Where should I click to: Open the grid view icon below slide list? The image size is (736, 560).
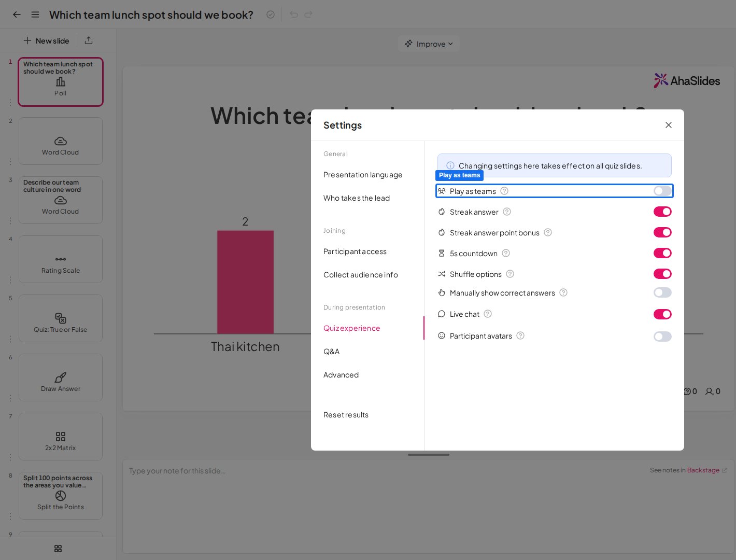point(58,549)
